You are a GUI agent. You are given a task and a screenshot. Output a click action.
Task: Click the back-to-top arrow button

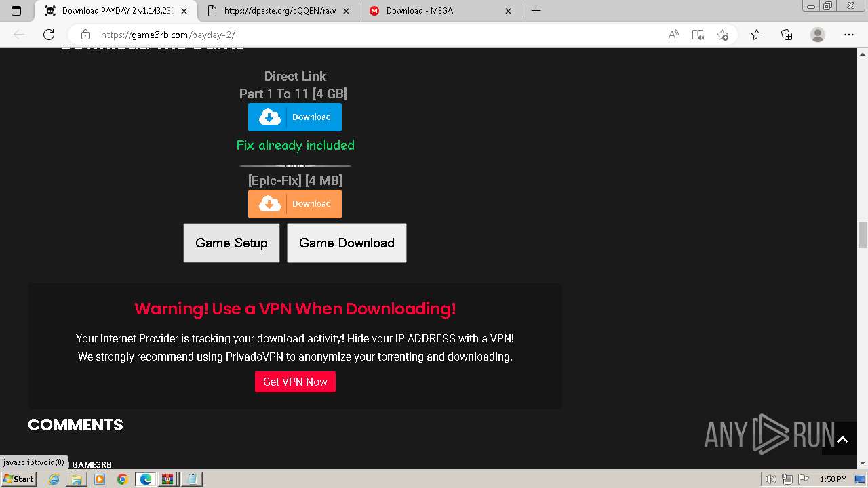(x=842, y=439)
